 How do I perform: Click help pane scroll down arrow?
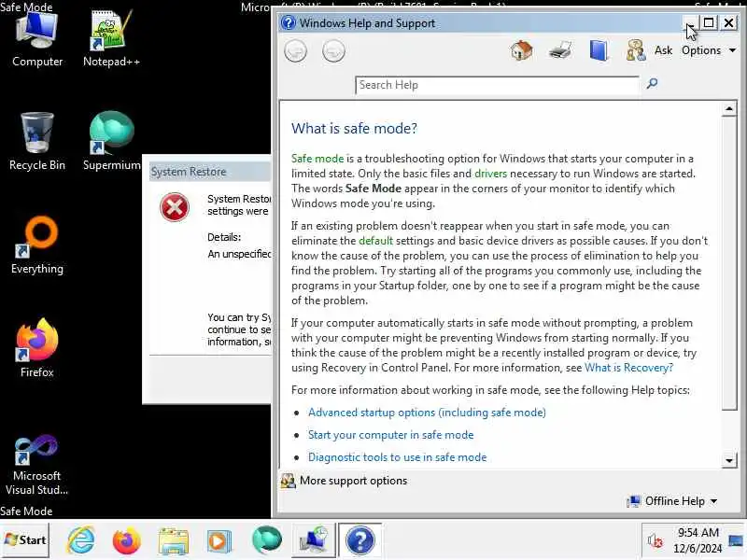(729, 460)
